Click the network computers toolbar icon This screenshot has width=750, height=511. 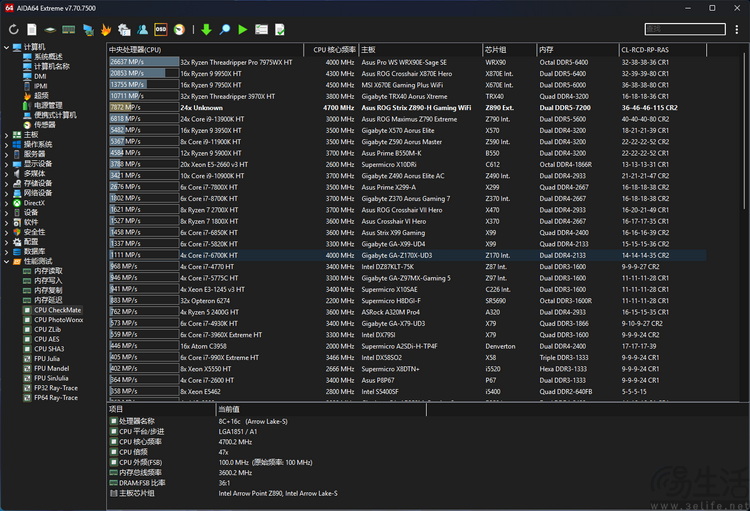(x=88, y=30)
